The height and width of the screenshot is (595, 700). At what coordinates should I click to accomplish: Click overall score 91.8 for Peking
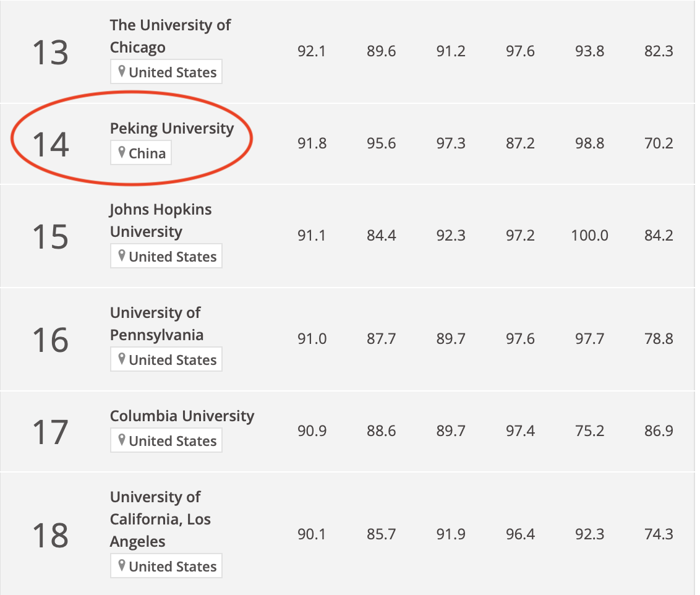tap(312, 143)
